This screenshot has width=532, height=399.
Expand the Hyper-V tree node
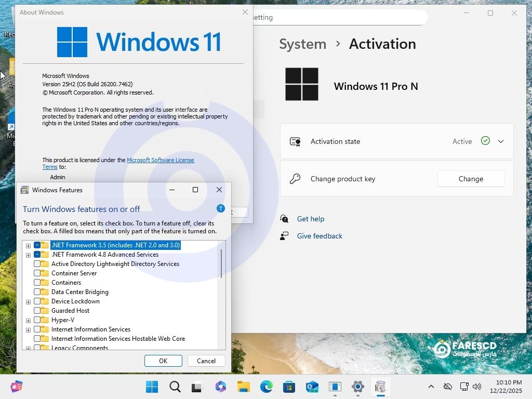[x=28, y=320]
